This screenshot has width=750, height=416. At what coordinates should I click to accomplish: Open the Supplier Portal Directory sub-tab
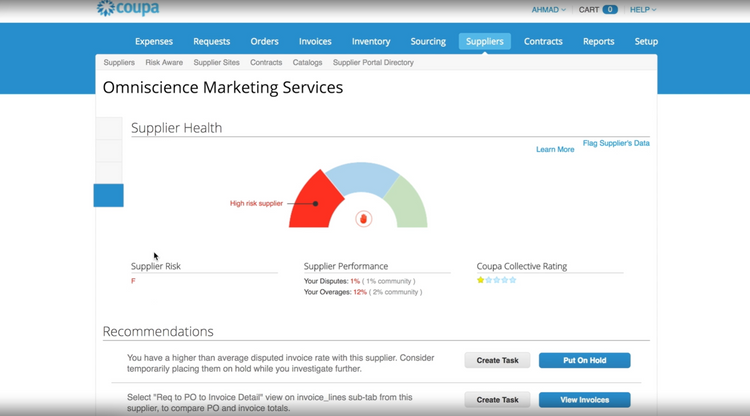click(373, 63)
